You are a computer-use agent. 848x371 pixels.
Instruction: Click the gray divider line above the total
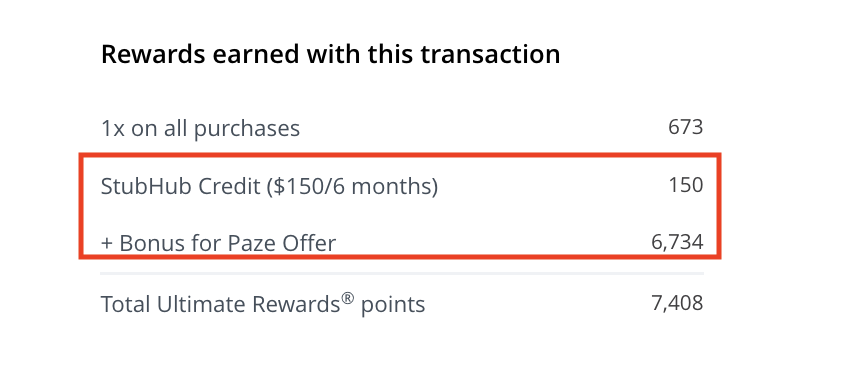click(402, 274)
